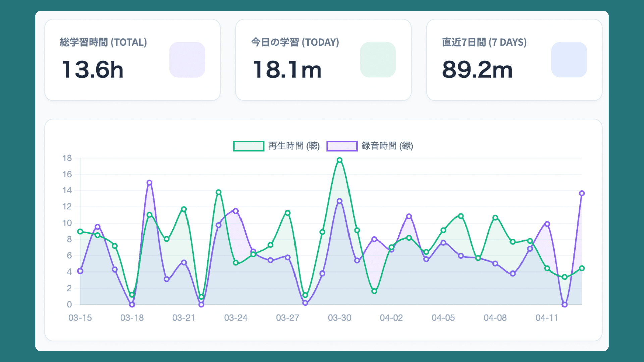Click the 直近7日間 (7 DAYS) card label
Image resolution: width=644 pixels, height=362 pixels.
coord(484,42)
